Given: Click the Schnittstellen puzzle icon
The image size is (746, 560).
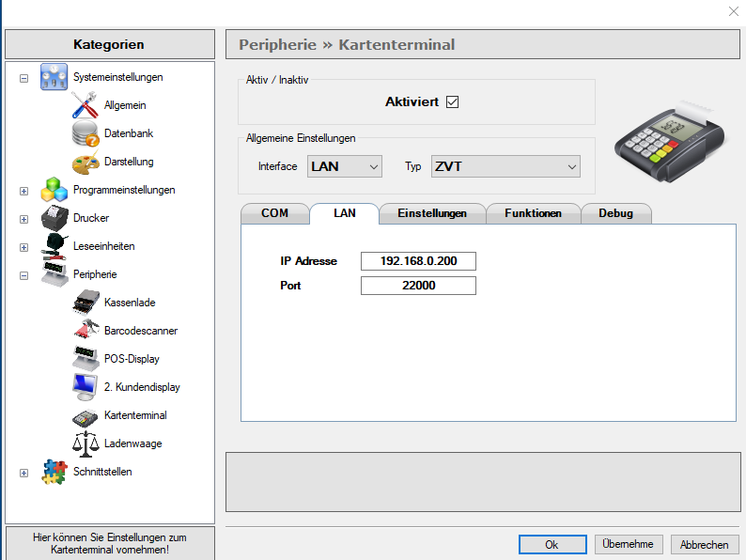Looking at the screenshot, I should pyautogui.click(x=54, y=472).
